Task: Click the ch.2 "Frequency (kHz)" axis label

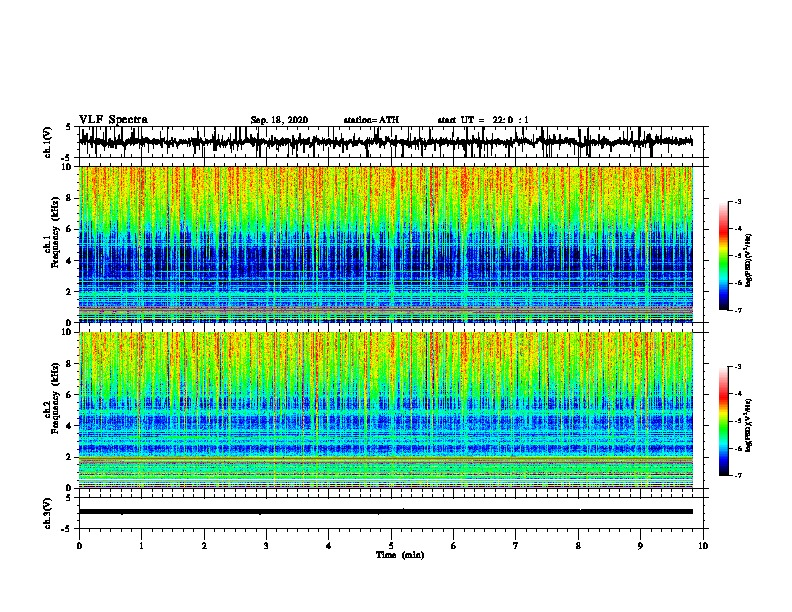Action: pos(55,398)
